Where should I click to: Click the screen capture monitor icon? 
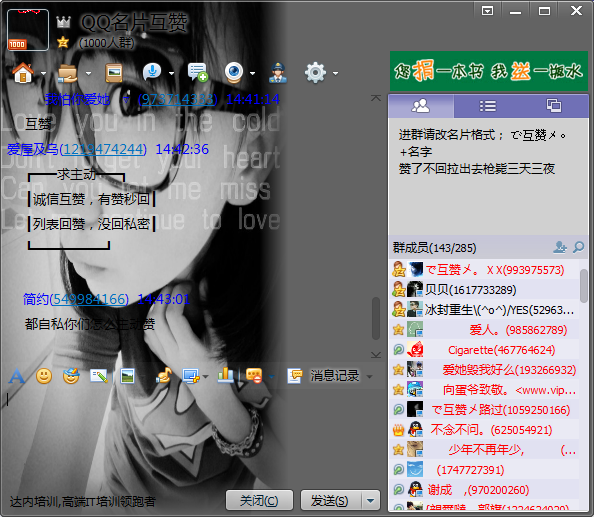pos(191,376)
